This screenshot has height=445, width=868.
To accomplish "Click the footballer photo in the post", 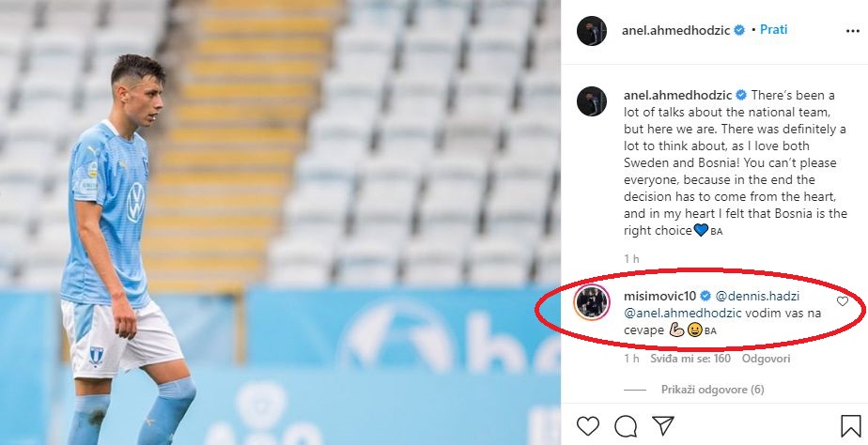I will click(x=280, y=222).
